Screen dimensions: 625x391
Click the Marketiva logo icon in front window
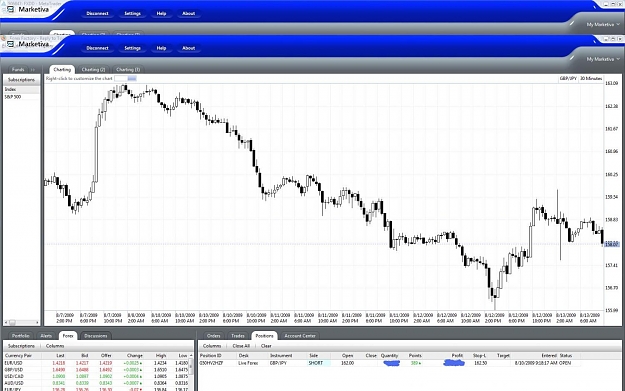pos(10,44)
